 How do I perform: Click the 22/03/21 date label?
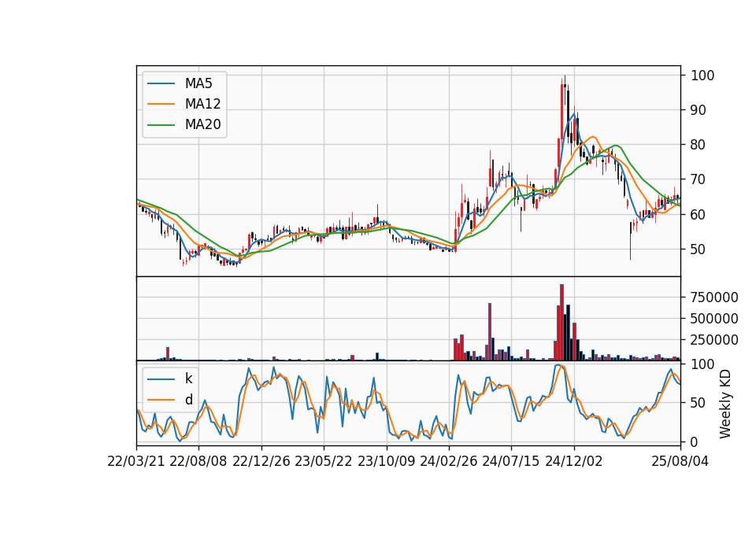point(136,461)
